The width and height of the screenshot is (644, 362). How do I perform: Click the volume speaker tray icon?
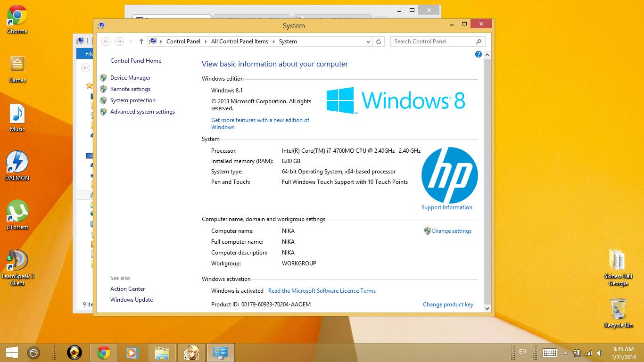pyautogui.click(x=600, y=353)
